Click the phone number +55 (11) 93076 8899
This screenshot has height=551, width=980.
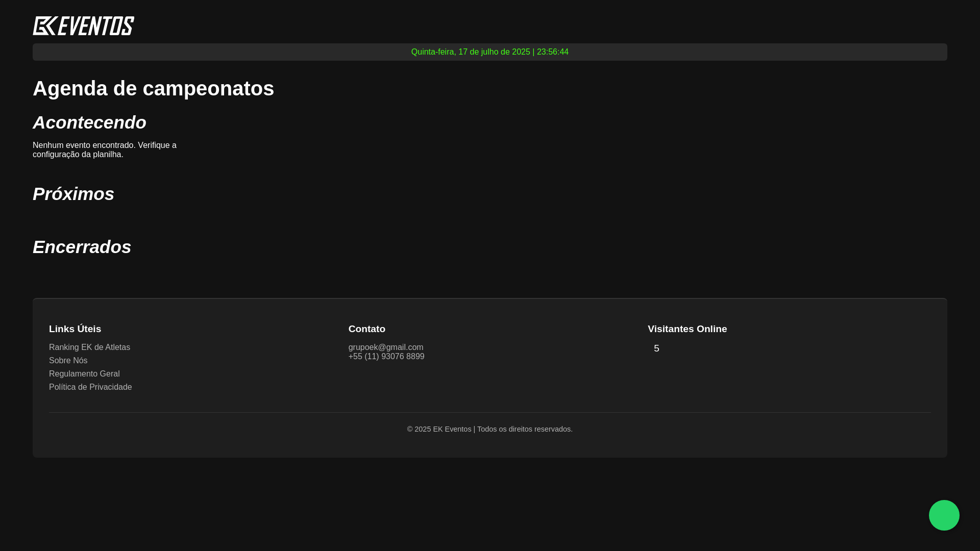386,357
